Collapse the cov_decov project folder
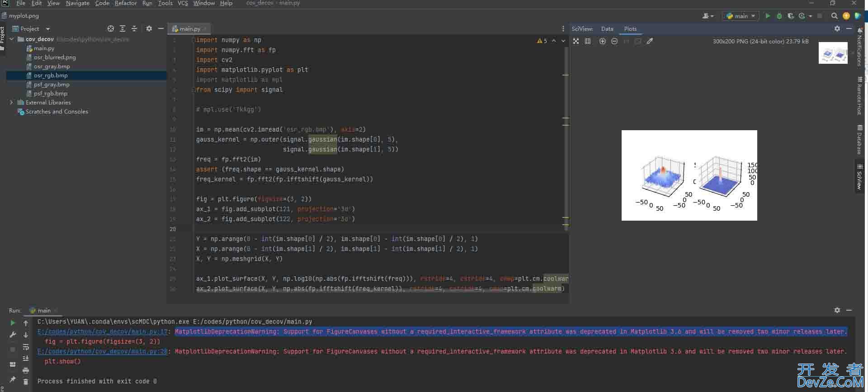The image size is (868, 392). (12, 39)
